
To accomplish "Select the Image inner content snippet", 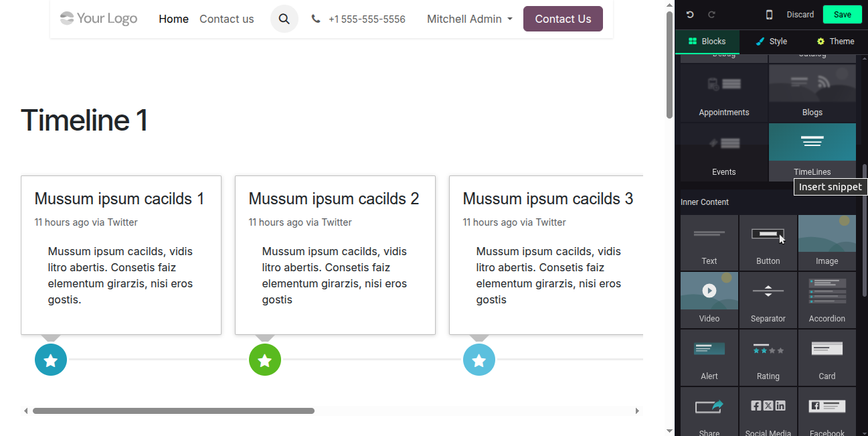I will pos(827,242).
